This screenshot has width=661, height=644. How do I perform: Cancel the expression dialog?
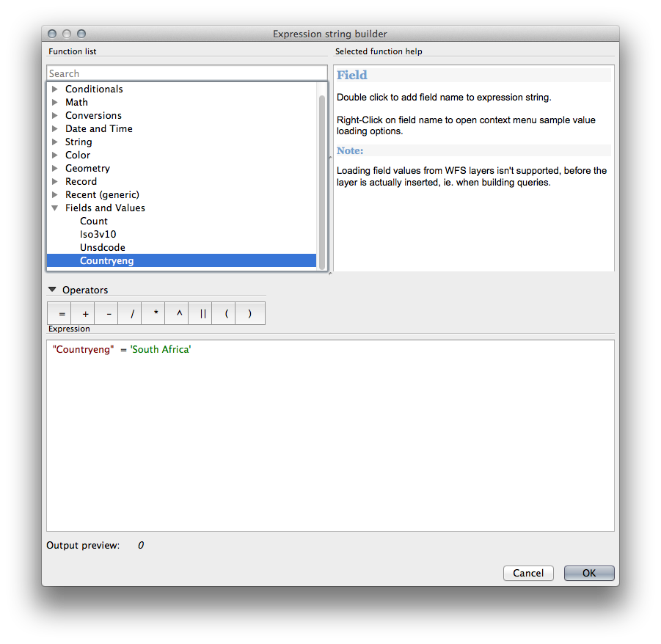pos(528,574)
